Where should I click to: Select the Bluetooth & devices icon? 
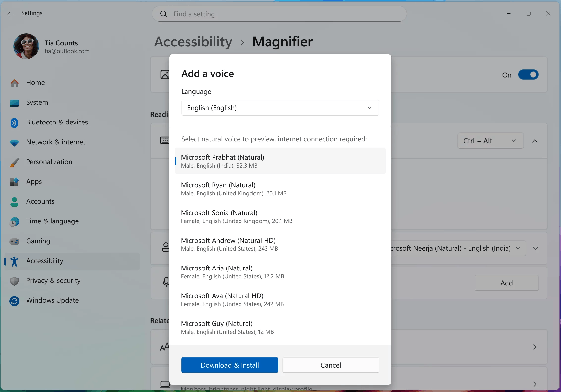[14, 122]
